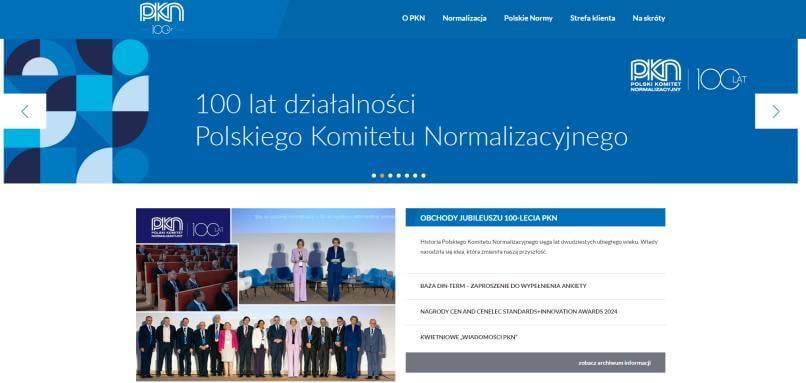Advance to next slide with right arrow
806x383 pixels.
(776, 111)
